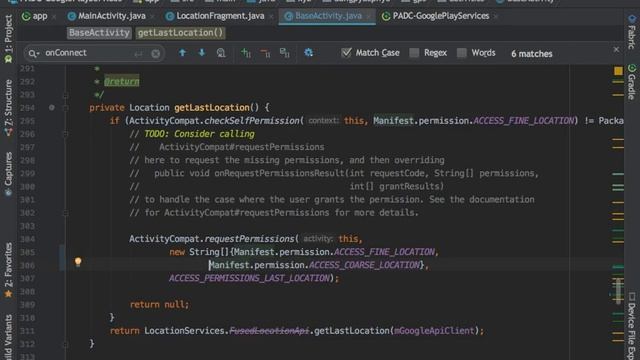Image resolution: width=640 pixels, height=360 pixels.
Task: Close the PADC-GooglePlayServices tab
Action: [496, 17]
